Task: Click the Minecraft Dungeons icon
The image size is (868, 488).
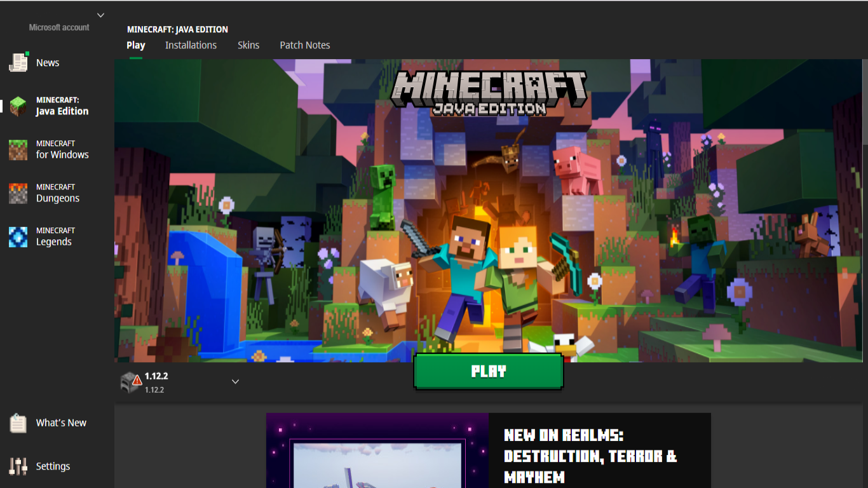Action: coord(18,193)
